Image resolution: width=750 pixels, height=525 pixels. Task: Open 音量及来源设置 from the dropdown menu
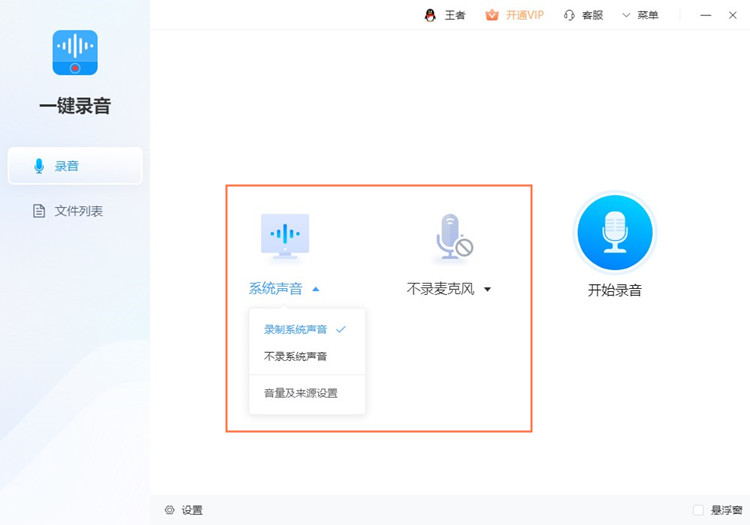tap(300, 393)
